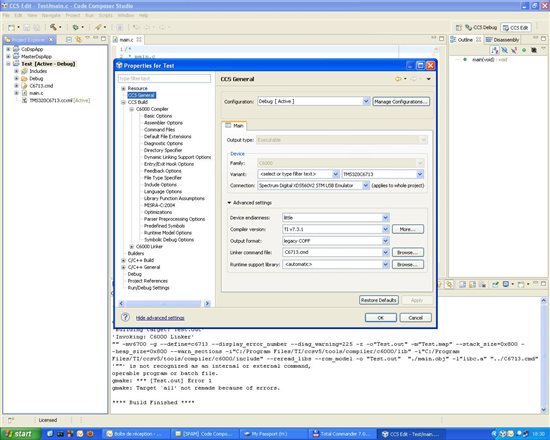Click More button for compiler version
Screen dimensions: 550x440
[408, 229]
